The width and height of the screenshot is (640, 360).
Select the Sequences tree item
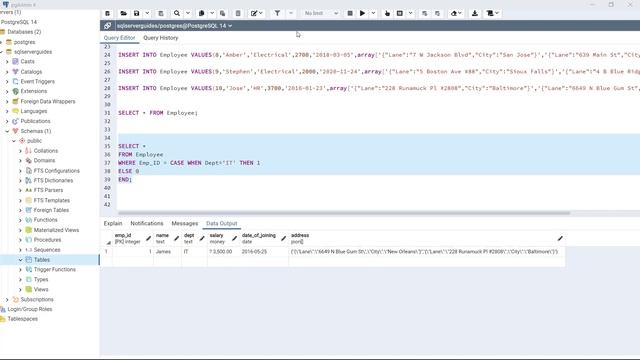[x=47, y=250]
